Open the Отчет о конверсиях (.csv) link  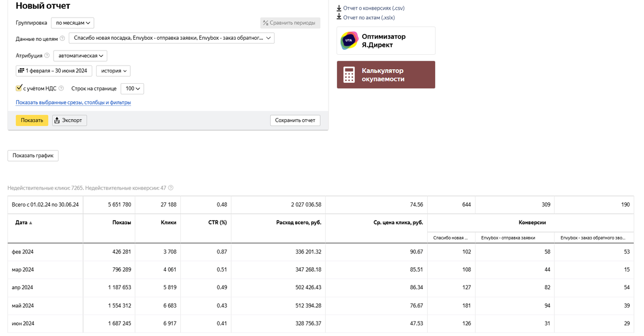[x=373, y=8]
